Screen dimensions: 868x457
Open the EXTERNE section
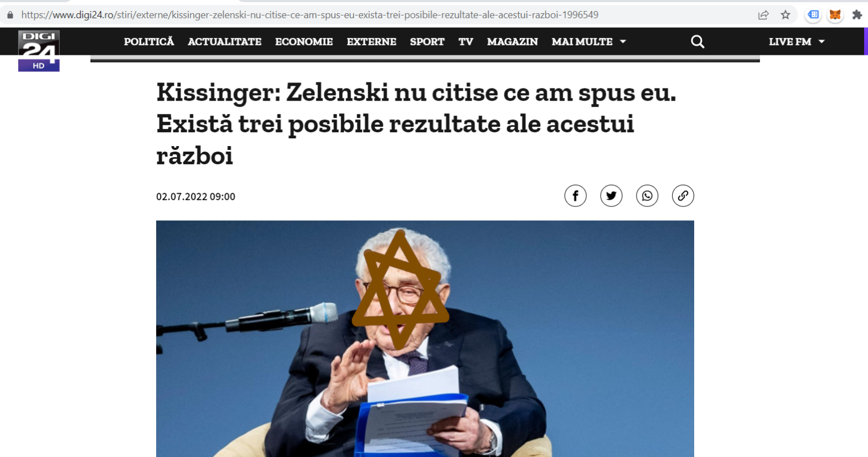click(371, 41)
